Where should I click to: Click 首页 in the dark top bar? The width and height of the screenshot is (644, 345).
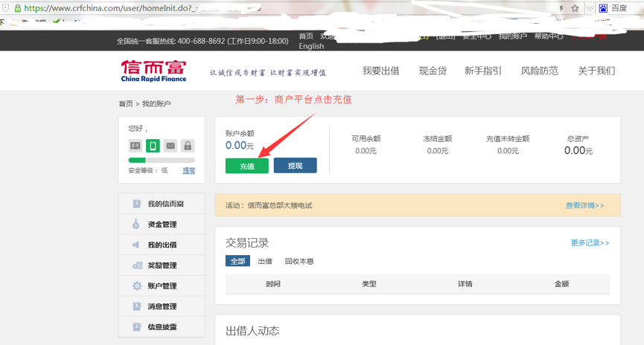click(306, 36)
